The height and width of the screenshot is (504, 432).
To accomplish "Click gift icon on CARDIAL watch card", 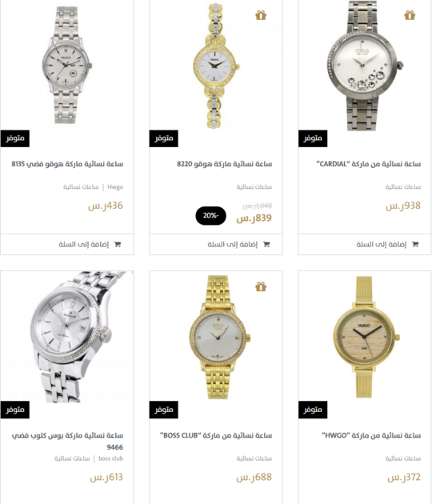I will pos(410,15).
